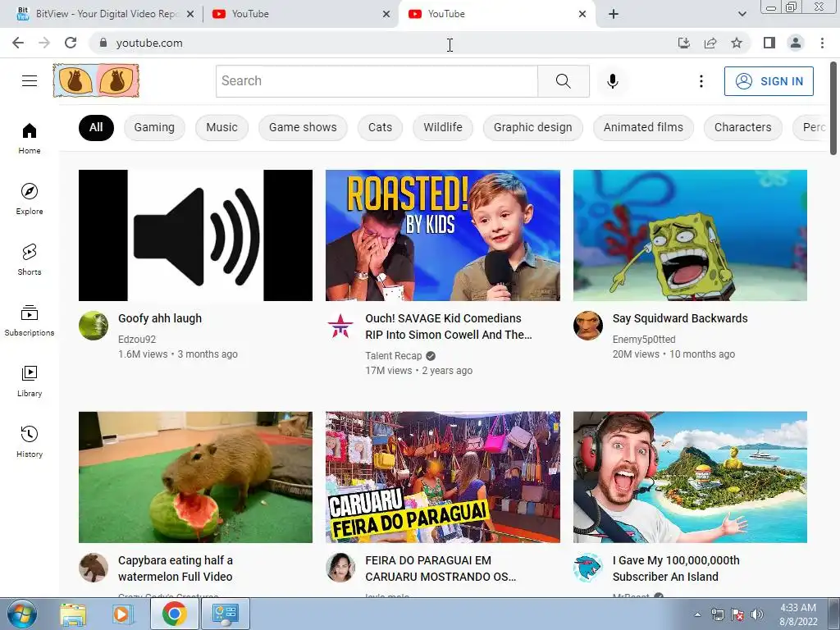This screenshot has width=840, height=630.
Task: Play the SpongeBob thumbnail video
Action: pyautogui.click(x=690, y=235)
